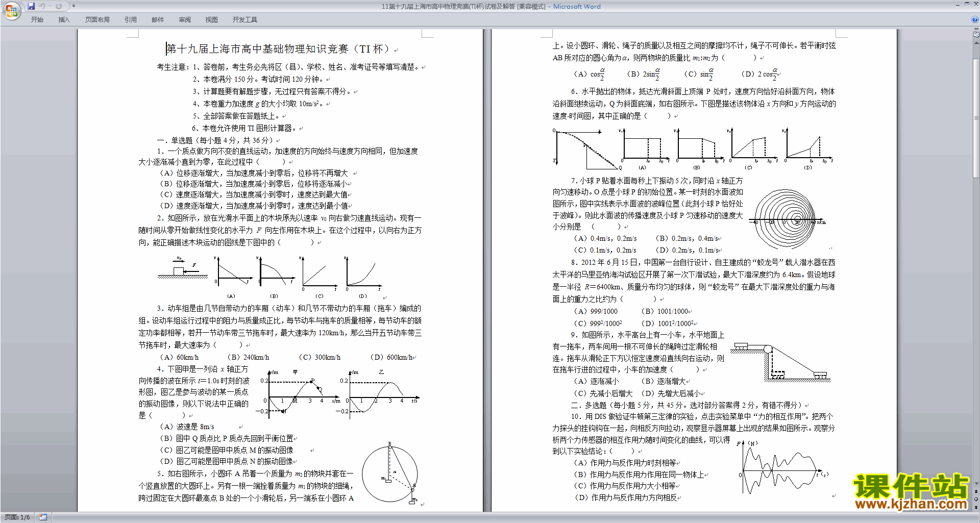Click the wooden block force diagram in question 2
Viewport: 980px width, 523px height.
(x=183, y=267)
